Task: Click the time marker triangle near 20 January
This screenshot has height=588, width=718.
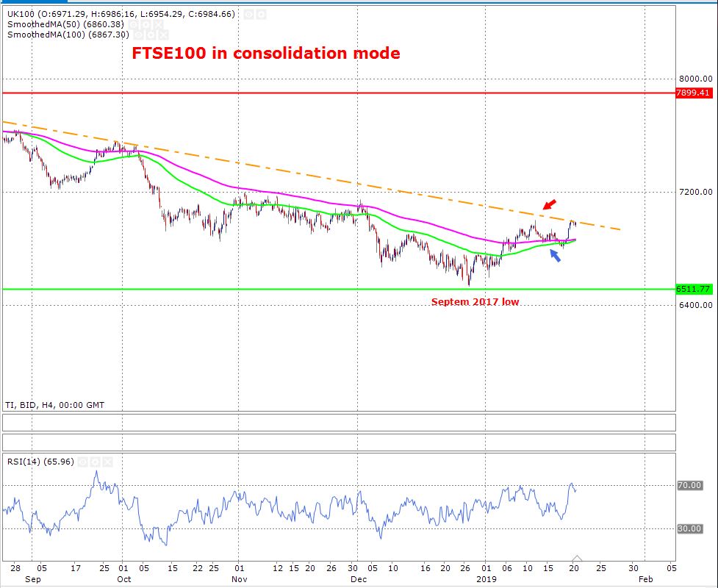Action: 577,558
